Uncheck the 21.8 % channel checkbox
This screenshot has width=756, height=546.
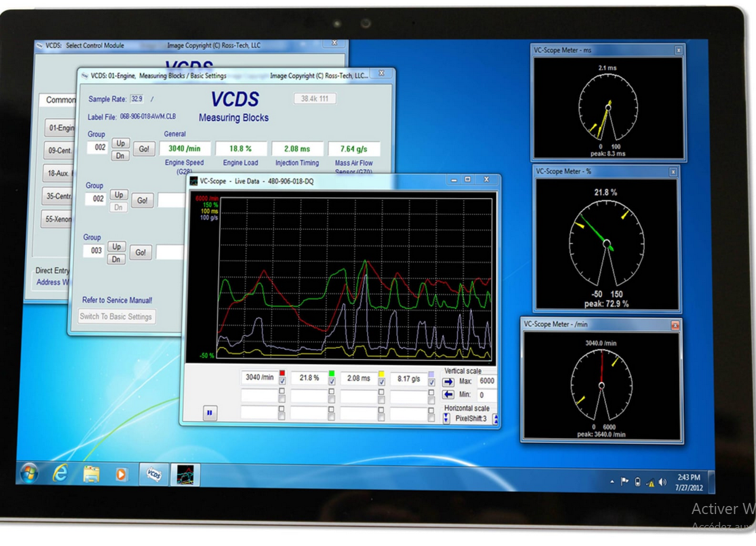332,382
